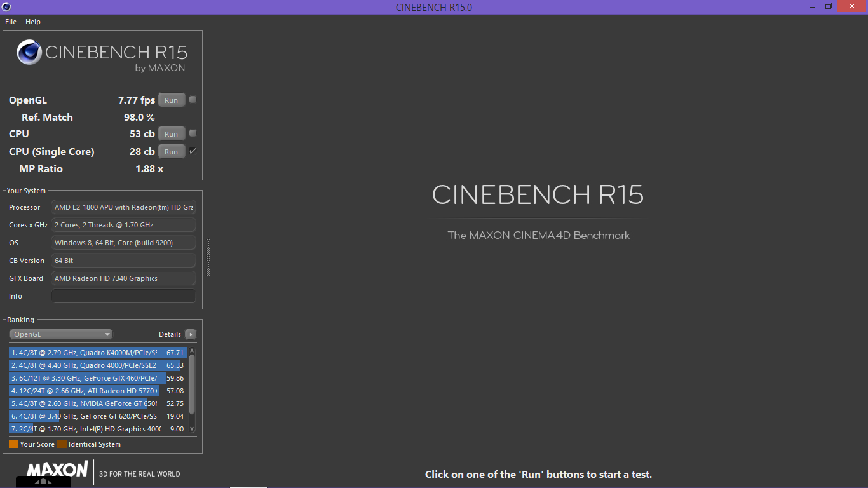Image resolution: width=868 pixels, height=488 pixels.
Task: Click the ranking list scroll up arrow
Action: tap(192, 350)
